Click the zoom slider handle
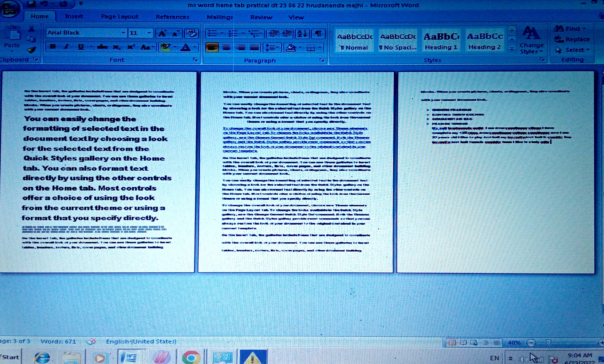This screenshot has width=604, height=364. coord(549,342)
